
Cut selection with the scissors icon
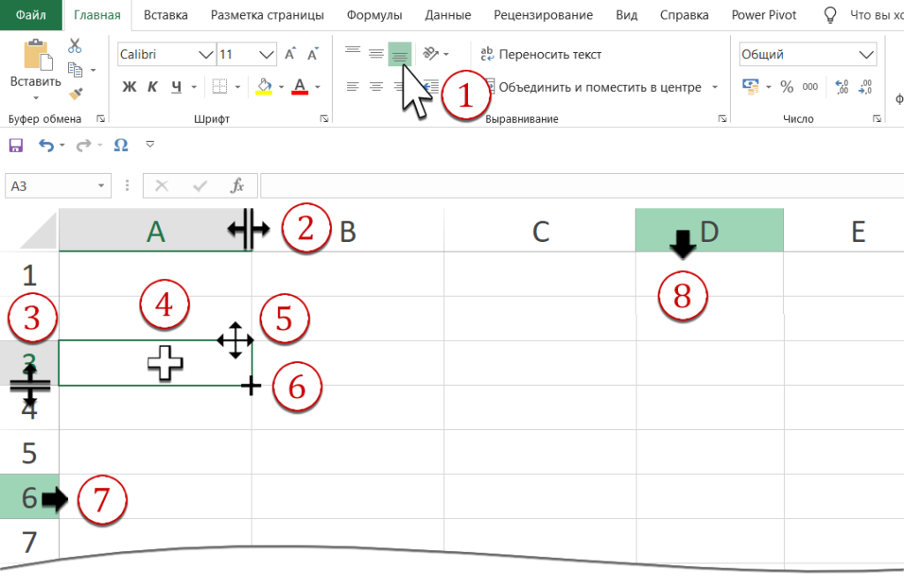(x=75, y=46)
